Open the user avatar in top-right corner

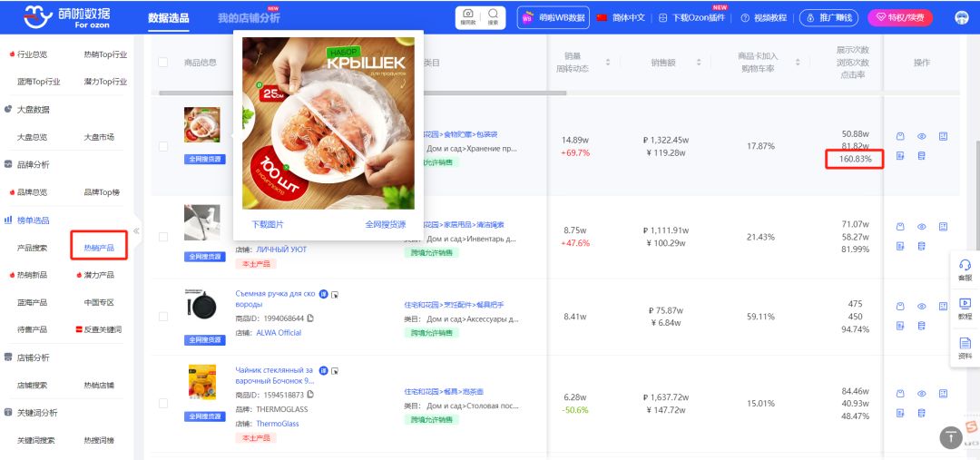(962, 17)
